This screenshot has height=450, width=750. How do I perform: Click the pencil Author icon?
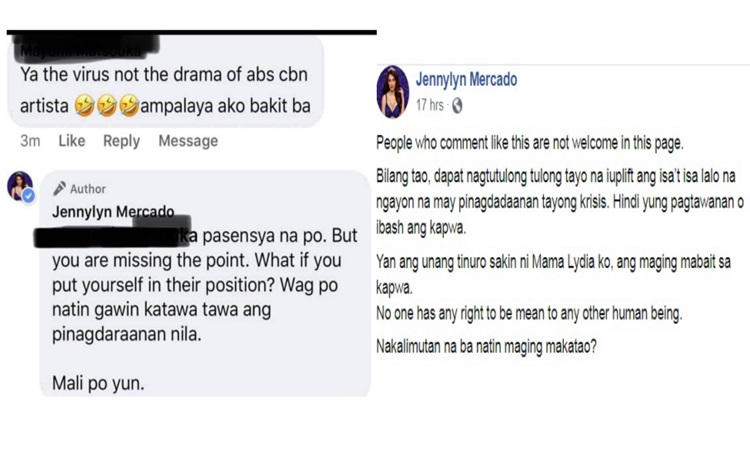click(59, 188)
